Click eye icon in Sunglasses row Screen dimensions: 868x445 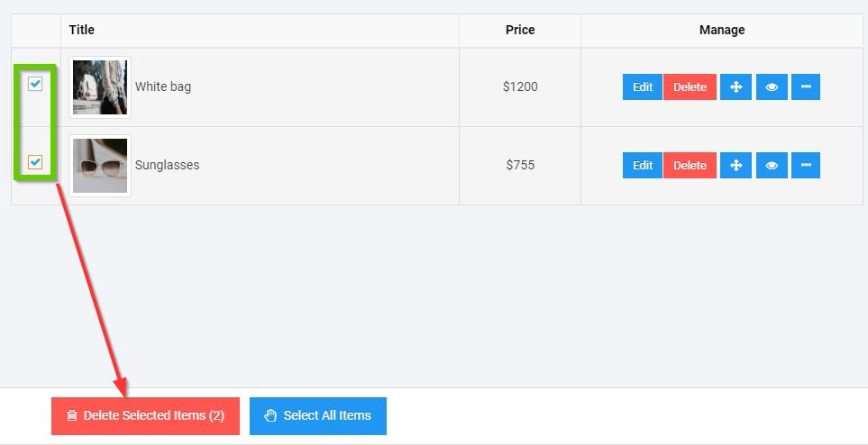tap(772, 166)
